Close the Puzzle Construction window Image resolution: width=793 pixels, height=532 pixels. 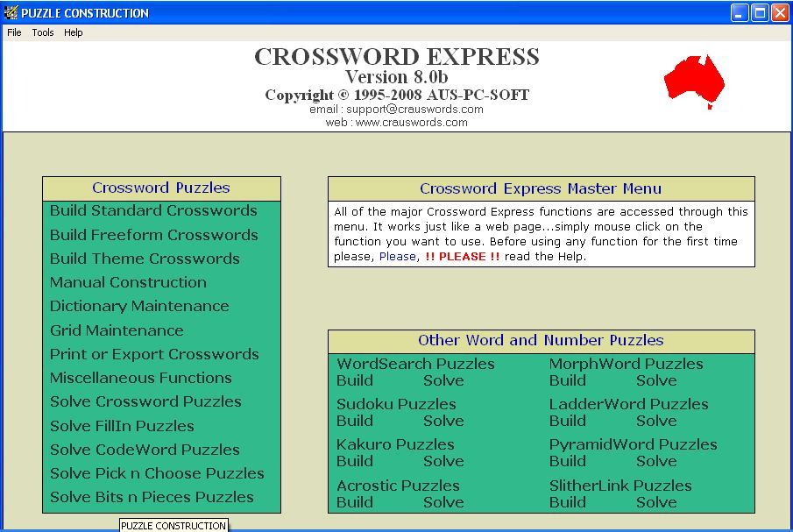click(x=780, y=12)
